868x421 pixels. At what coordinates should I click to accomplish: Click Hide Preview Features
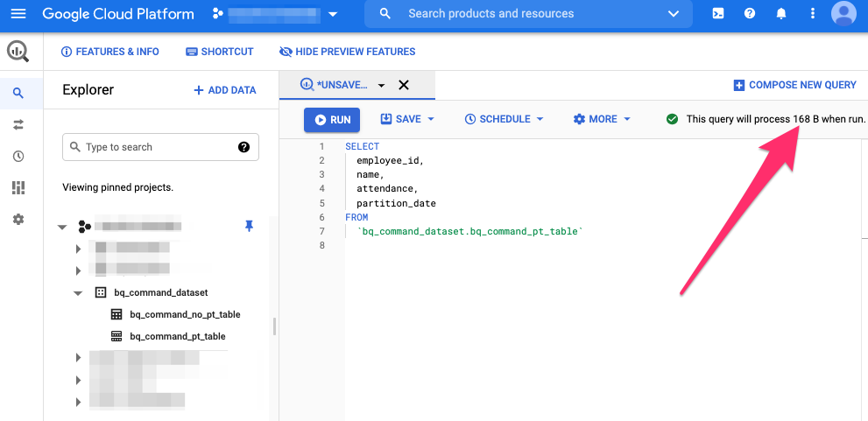pyautogui.click(x=348, y=52)
